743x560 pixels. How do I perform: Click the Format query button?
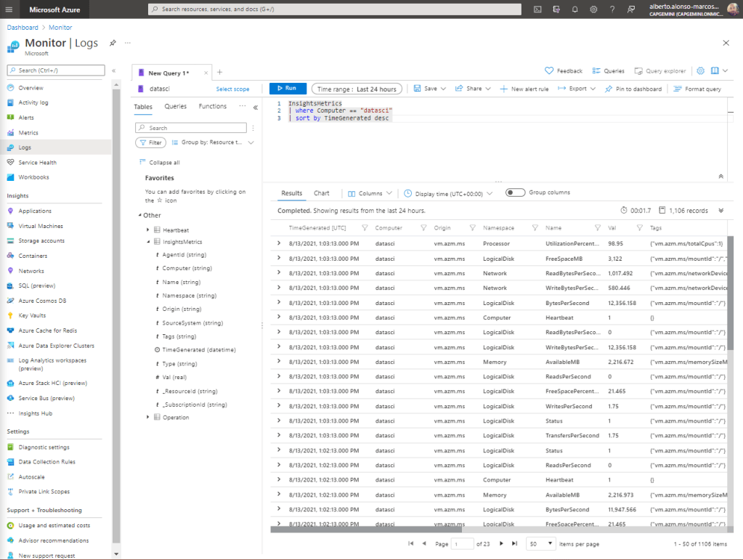click(x=697, y=89)
